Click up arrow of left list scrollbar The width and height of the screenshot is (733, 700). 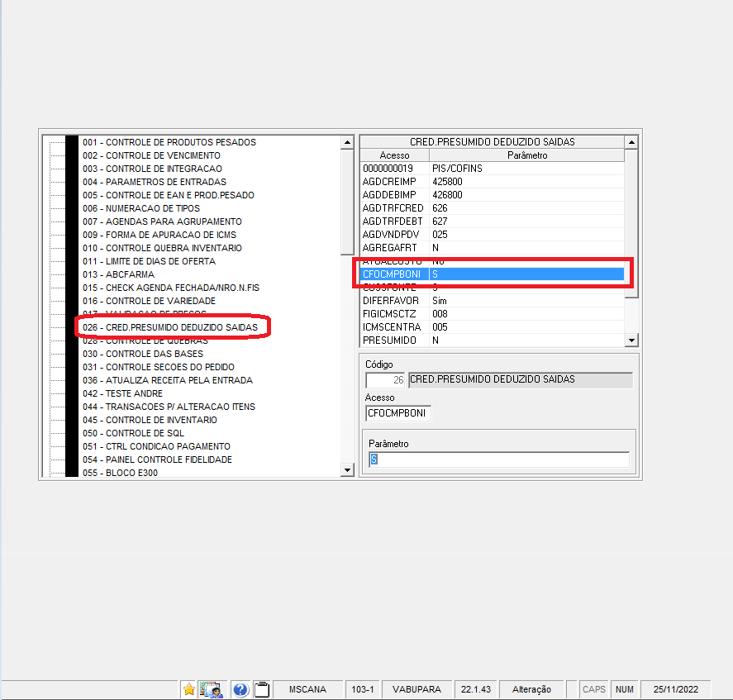(347, 142)
